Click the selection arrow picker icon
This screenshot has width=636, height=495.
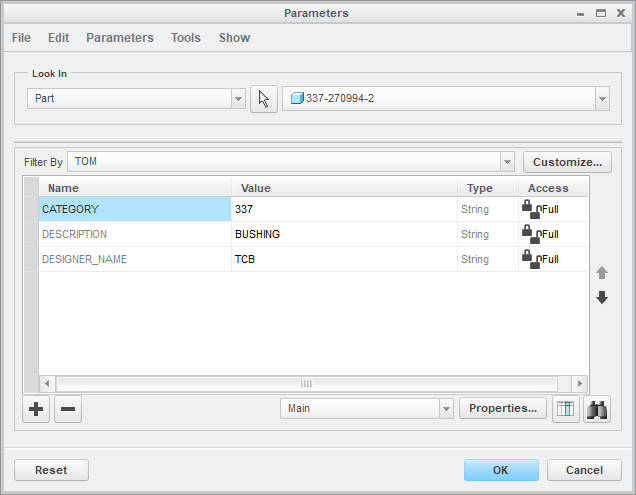[264, 99]
